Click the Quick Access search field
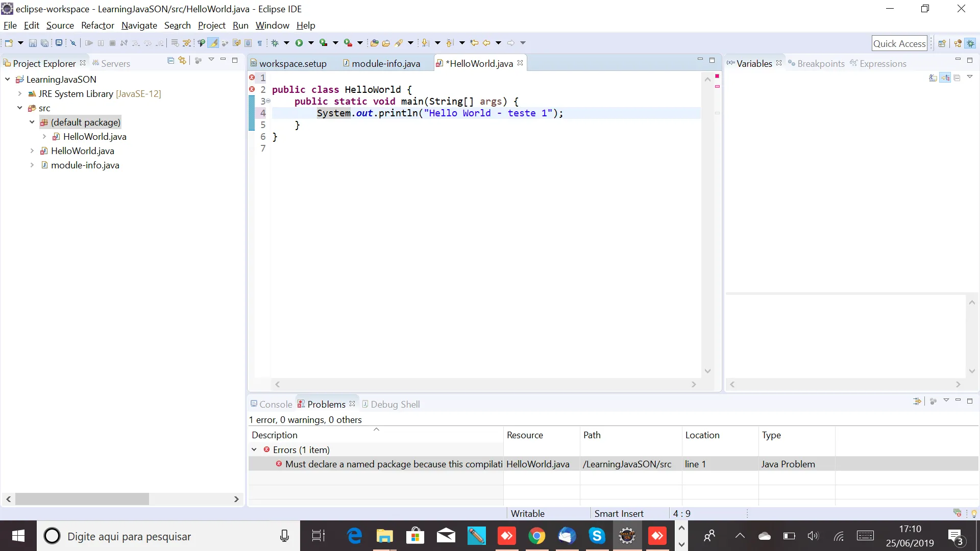This screenshot has height=551, width=980. pyautogui.click(x=899, y=43)
